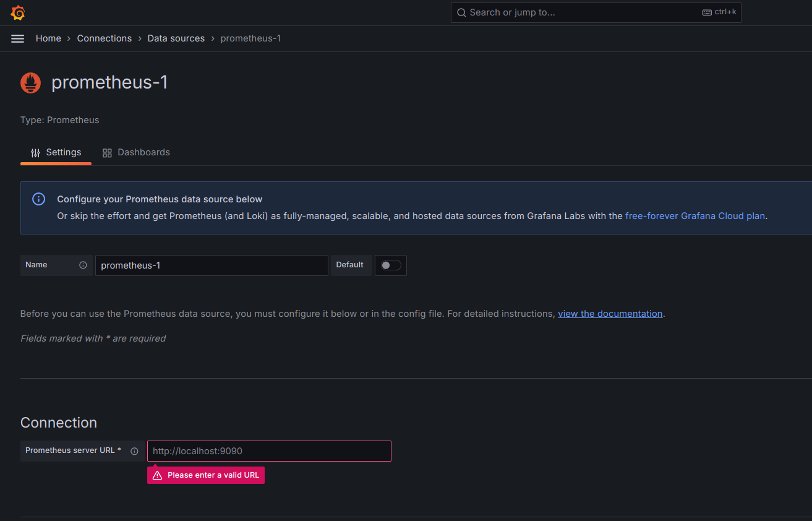Click the search magnifier icon
The image size is (812, 521).
pyautogui.click(x=461, y=13)
